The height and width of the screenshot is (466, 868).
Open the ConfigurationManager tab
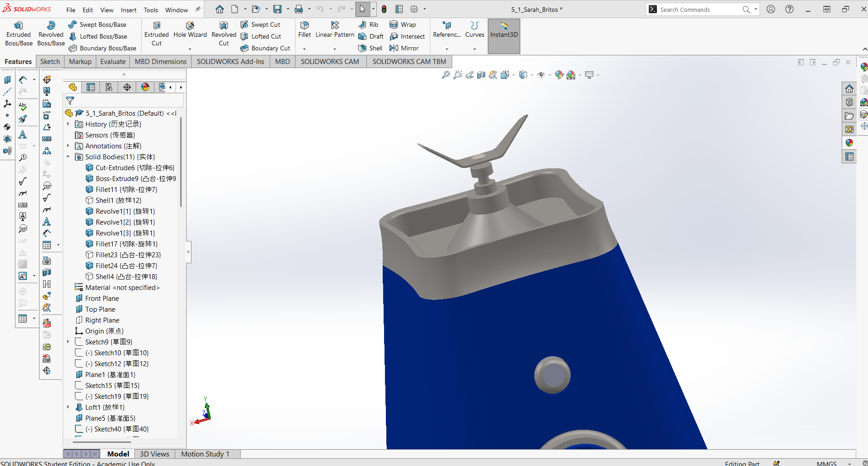[x=109, y=87]
